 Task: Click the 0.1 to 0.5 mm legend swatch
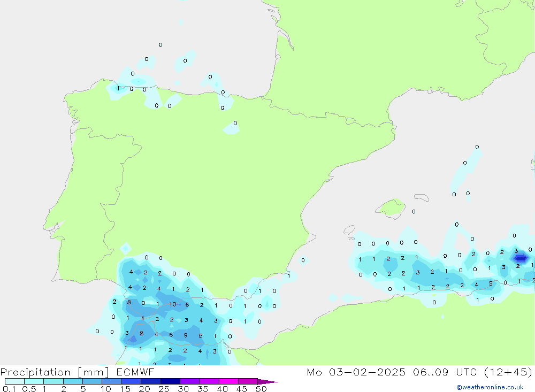point(14,381)
